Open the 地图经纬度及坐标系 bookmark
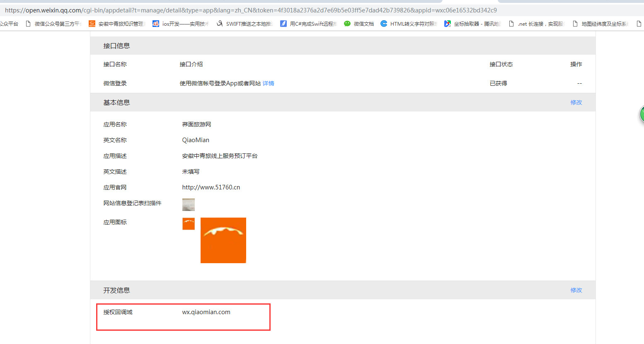 [600, 24]
